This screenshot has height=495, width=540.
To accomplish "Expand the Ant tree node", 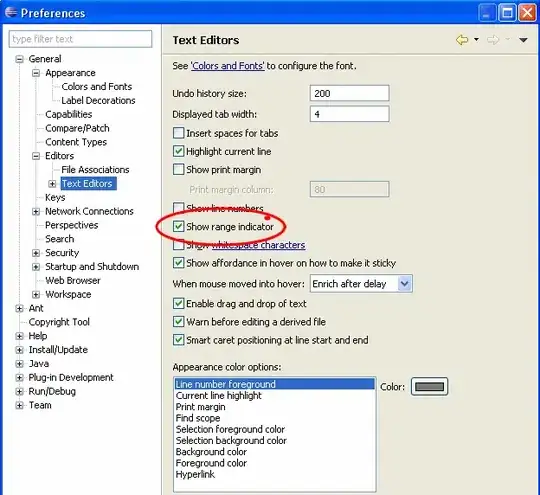I will [x=20, y=308].
